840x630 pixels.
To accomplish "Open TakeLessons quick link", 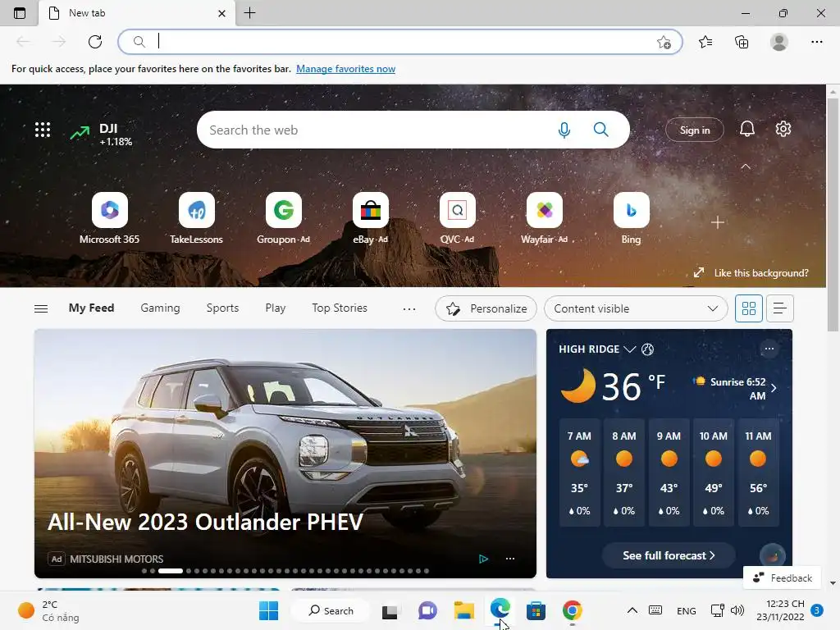I will [196, 218].
